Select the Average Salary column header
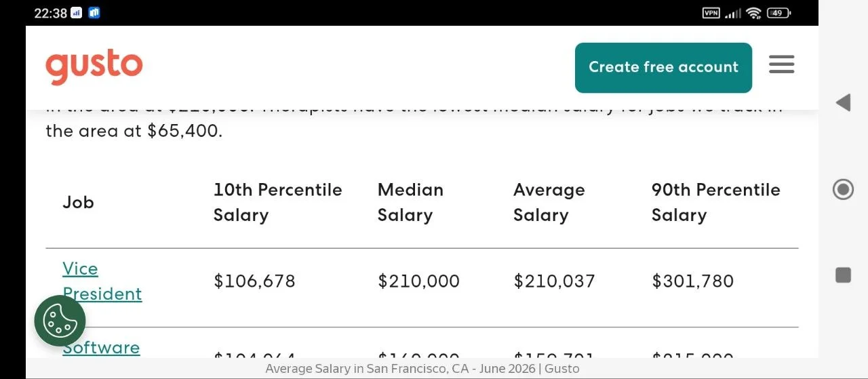Viewport: 868px width, 379px height. tap(549, 202)
